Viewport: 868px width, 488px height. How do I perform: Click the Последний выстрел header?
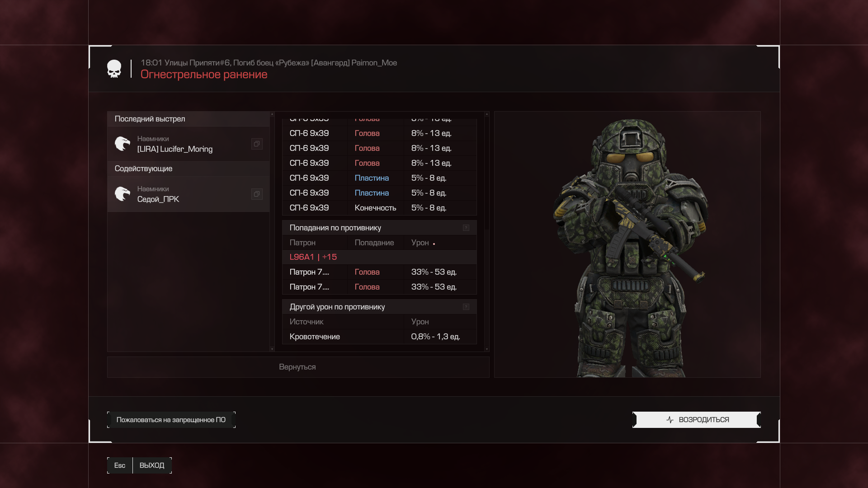point(189,119)
